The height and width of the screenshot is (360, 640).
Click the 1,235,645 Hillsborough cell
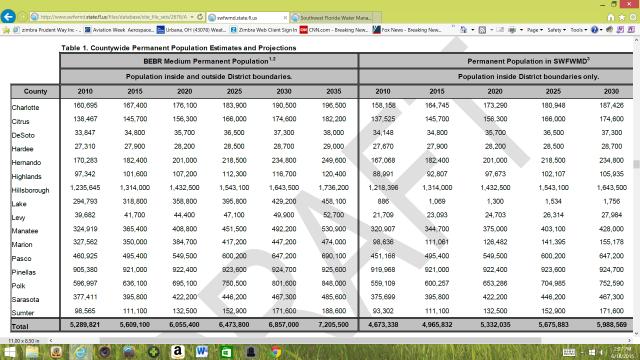85,188
